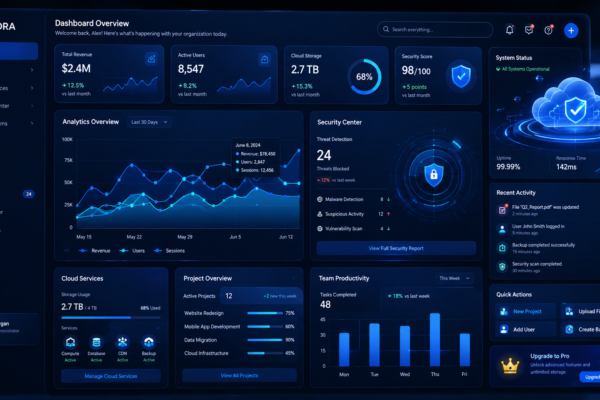Select the CDN service icon
Image resolution: width=600 pixels, height=400 pixels.
tap(122, 341)
